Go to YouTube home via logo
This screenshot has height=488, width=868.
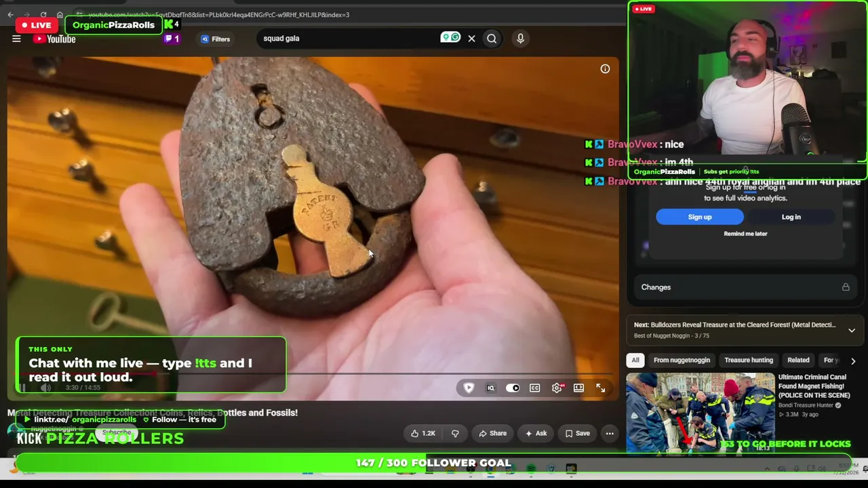pos(54,39)
